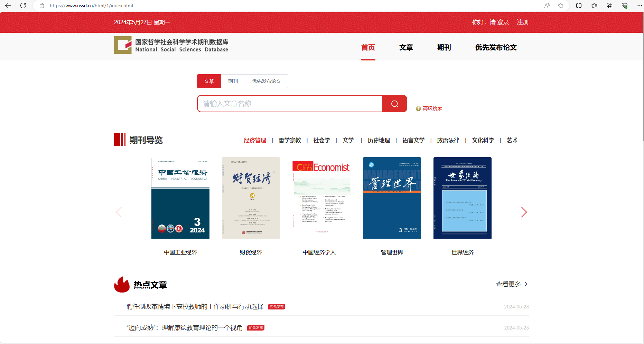Open browser settings ellipsis menu
This screenshot has width=644, height=344.
pyautogui.click(x=640, y=6)
